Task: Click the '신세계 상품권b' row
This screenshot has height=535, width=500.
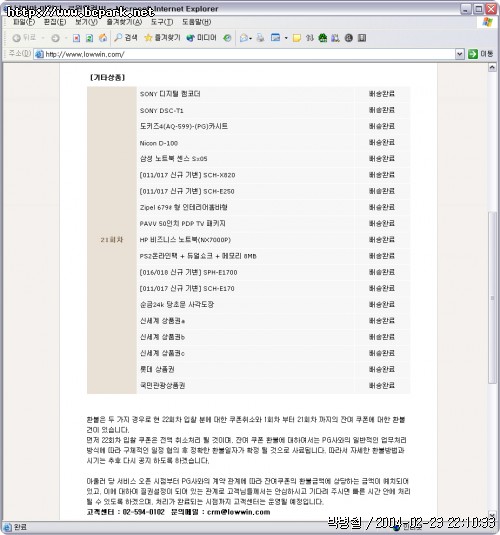Action: click(x=273, y=337)
